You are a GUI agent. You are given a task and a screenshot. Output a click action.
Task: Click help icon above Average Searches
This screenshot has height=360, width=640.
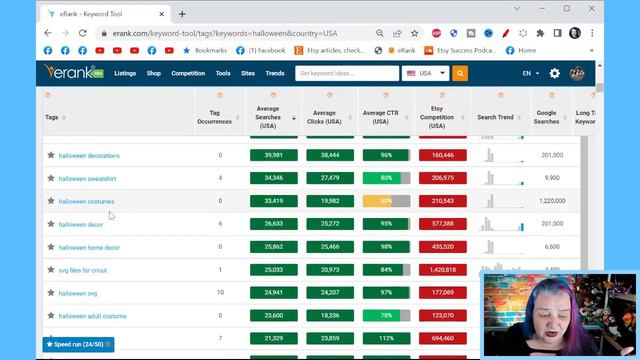[273, 95]
